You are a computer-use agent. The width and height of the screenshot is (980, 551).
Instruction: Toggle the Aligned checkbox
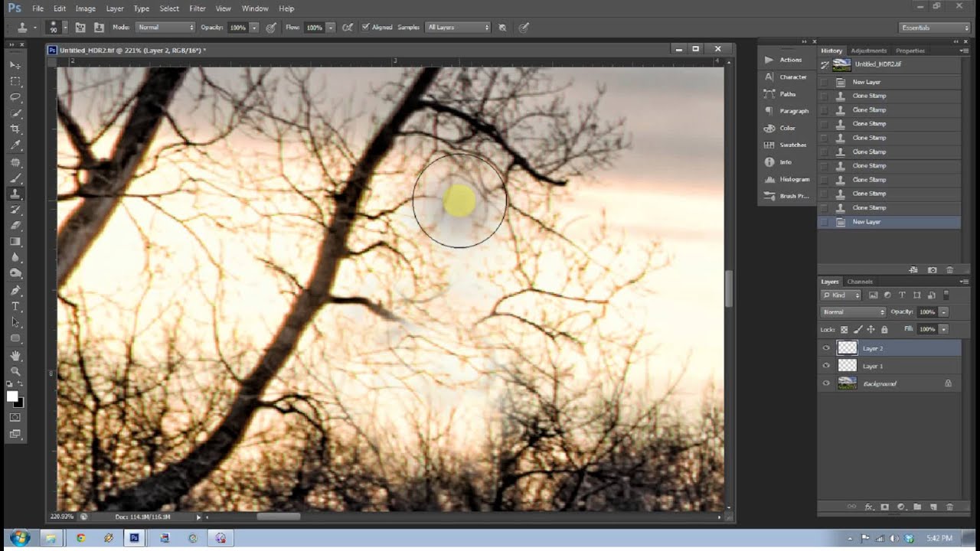pyautogui.click(x=365, y=27)
